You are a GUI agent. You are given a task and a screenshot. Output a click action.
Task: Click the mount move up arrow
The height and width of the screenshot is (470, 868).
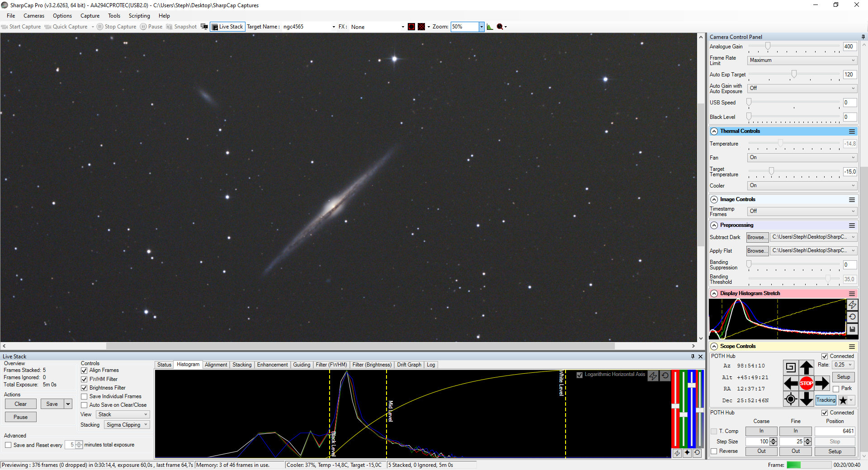806,368
